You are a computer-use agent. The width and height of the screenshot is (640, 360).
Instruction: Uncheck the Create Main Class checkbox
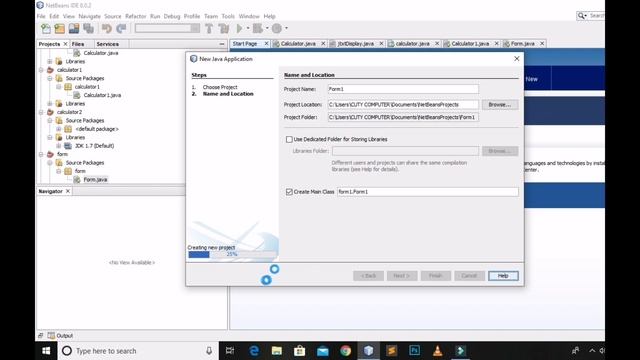pos(289,192)
